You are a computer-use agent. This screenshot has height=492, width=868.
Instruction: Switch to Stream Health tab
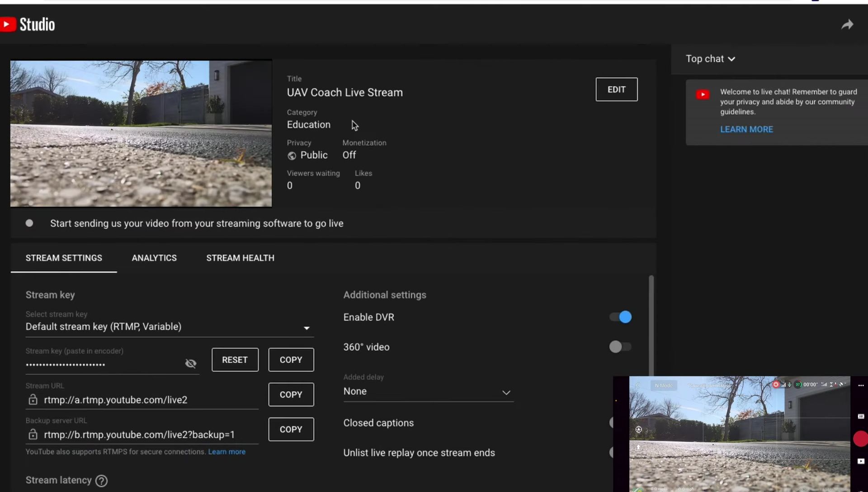point(240,258)
